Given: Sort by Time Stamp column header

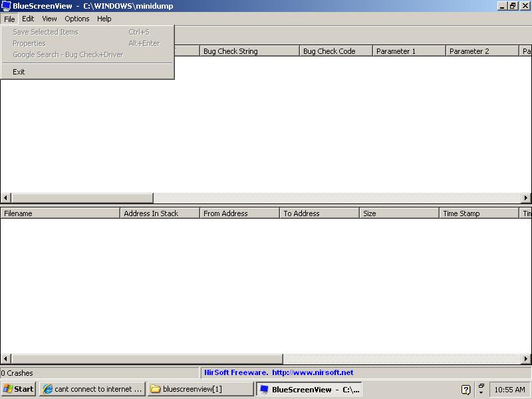Looking at the screenshot, I should (479, 213).
